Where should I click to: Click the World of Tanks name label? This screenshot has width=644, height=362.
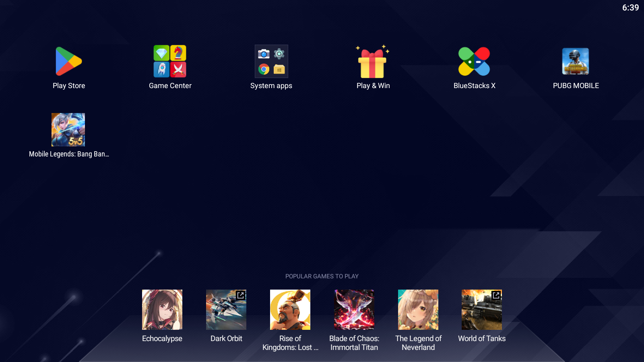(482, 339)
